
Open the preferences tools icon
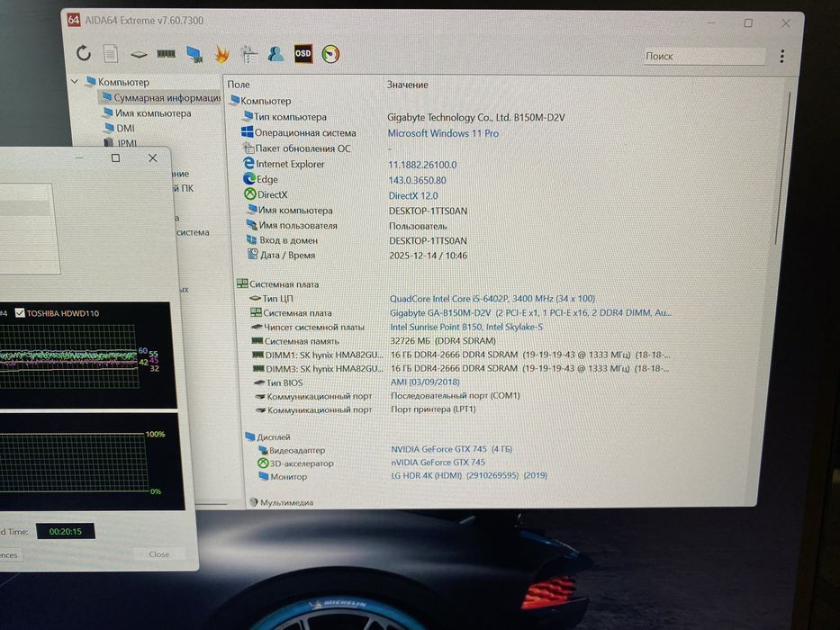(x=248, y=54)
